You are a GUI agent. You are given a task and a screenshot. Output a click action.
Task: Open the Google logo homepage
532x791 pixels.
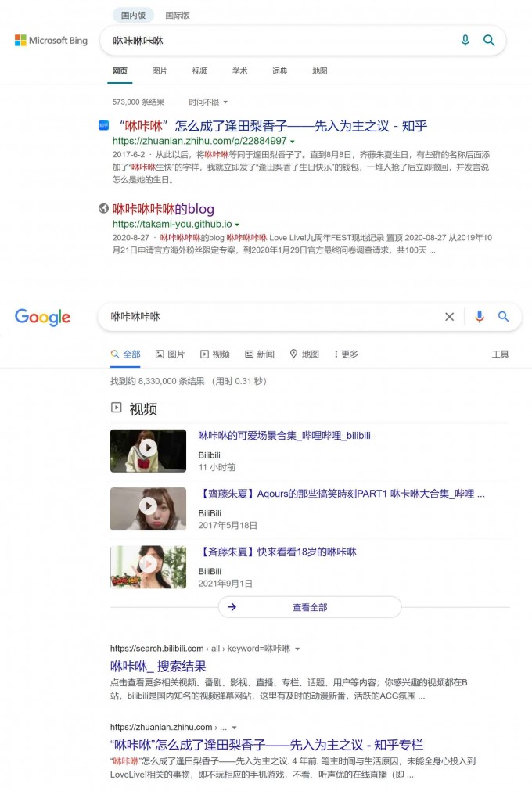[x=42, y=318]
